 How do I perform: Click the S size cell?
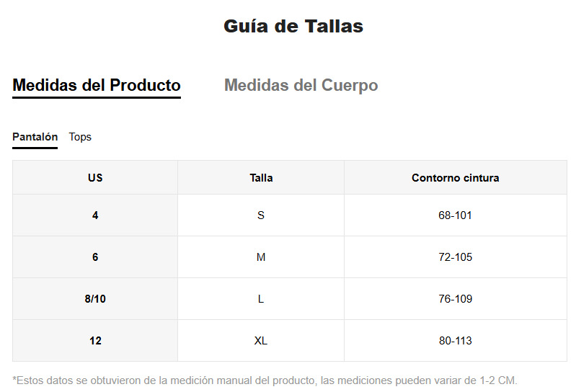261,215
